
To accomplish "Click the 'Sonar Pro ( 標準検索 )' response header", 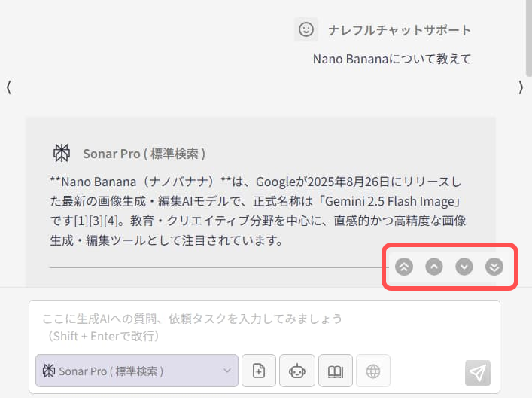I will pyautogui.click(x=144, y=154).
